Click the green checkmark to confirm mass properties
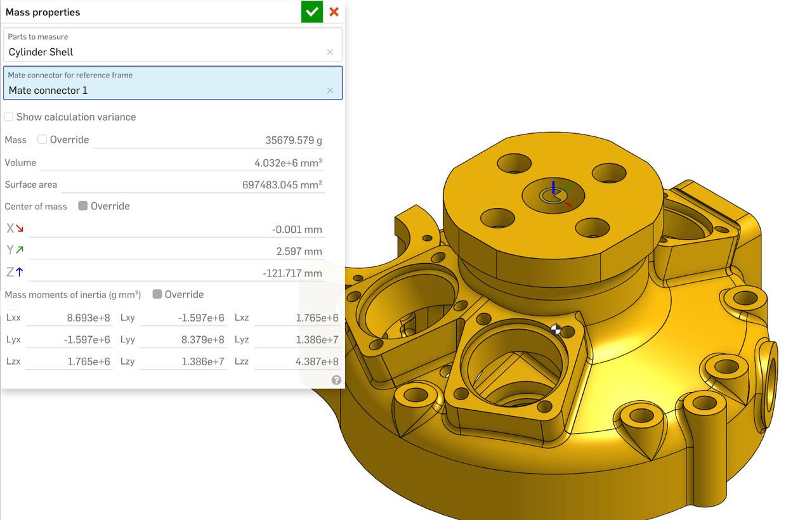Image resolution: width=812 pixels, height=520 pixels. point(311,11)
